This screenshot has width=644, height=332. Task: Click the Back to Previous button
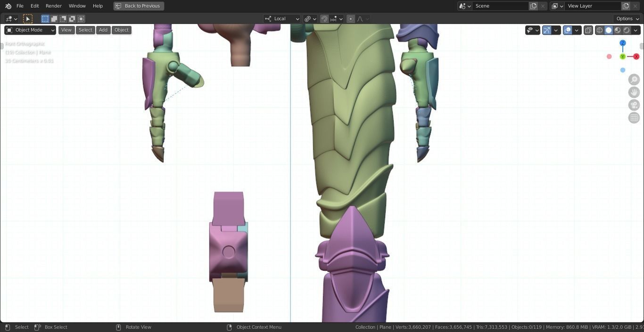pyautogui.click(x=139, y=6)
